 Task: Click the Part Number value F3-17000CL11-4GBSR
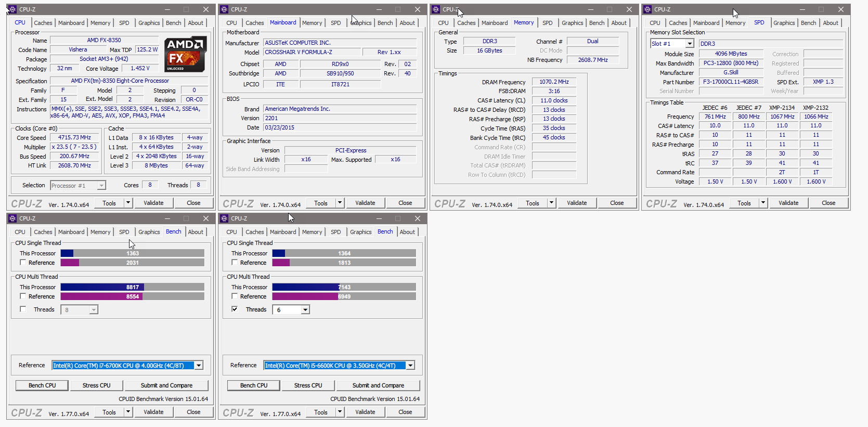(731, 82)
